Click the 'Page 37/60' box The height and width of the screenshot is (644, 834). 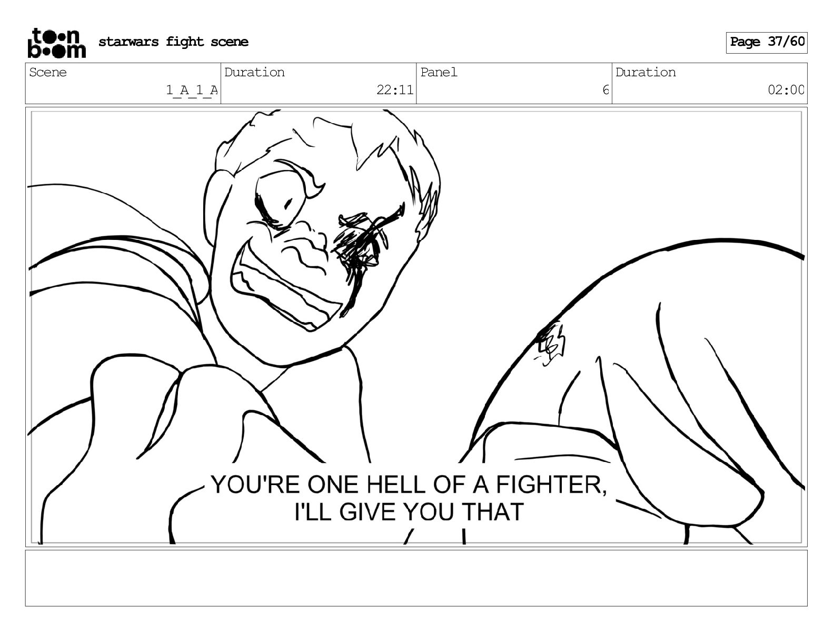click(x=767, y=43)
